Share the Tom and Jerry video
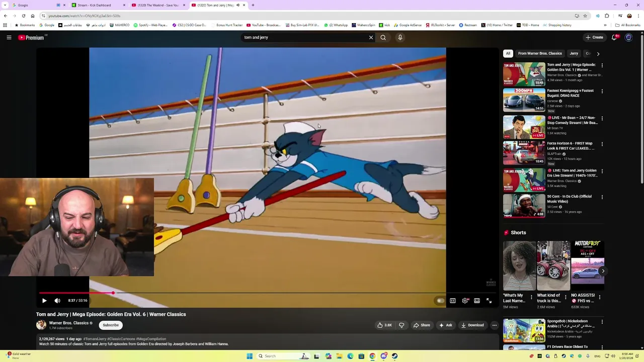The height and width of the screenshot is (362, 644). coord(422,325)
